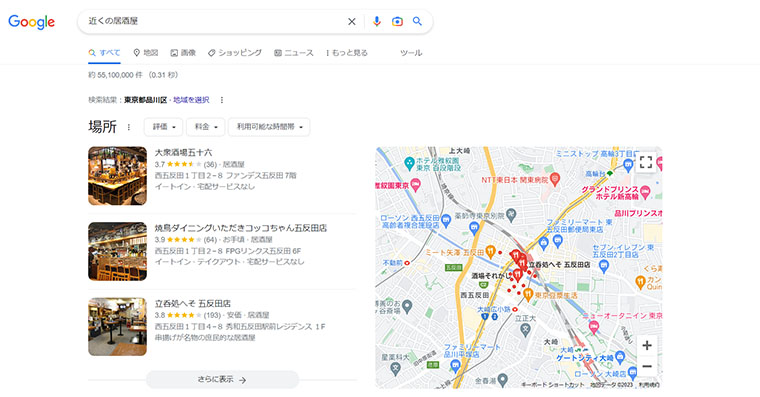Click さらに表示 to show more places
The width and height of the screenshot is (760, 397).
coord(222,380)
